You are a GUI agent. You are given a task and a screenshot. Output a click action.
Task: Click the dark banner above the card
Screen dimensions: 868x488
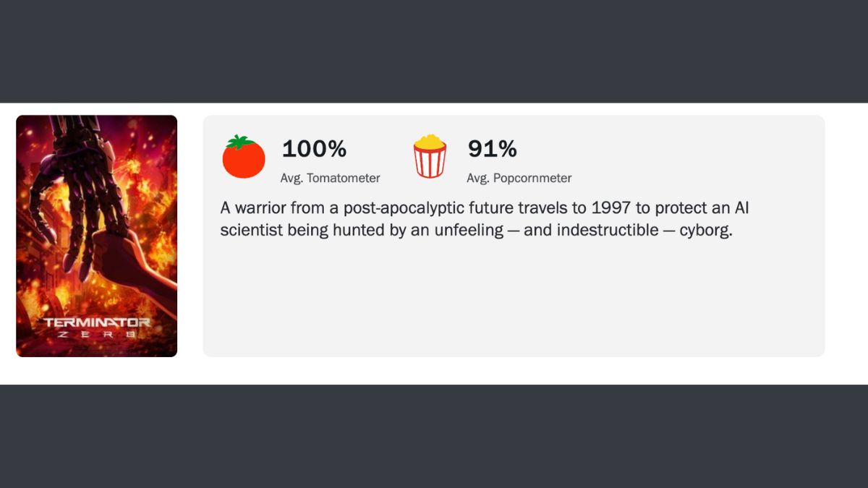pos(434,51)
